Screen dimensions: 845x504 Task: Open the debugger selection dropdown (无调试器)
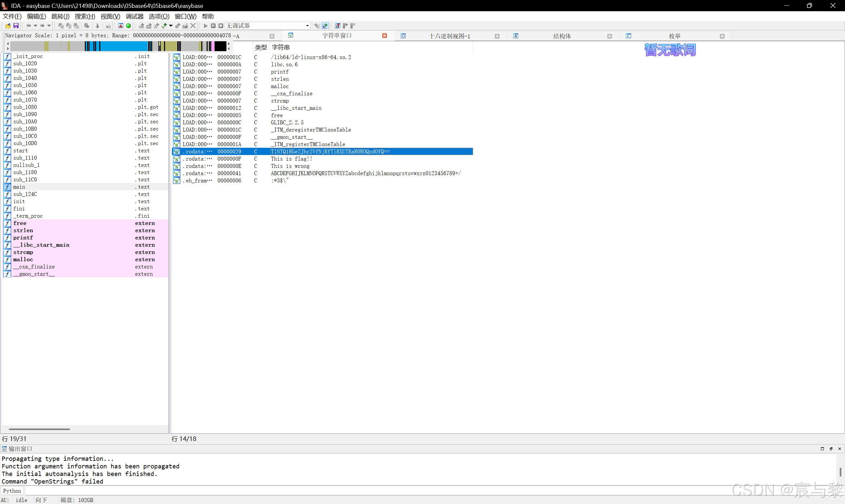(307, 26)
